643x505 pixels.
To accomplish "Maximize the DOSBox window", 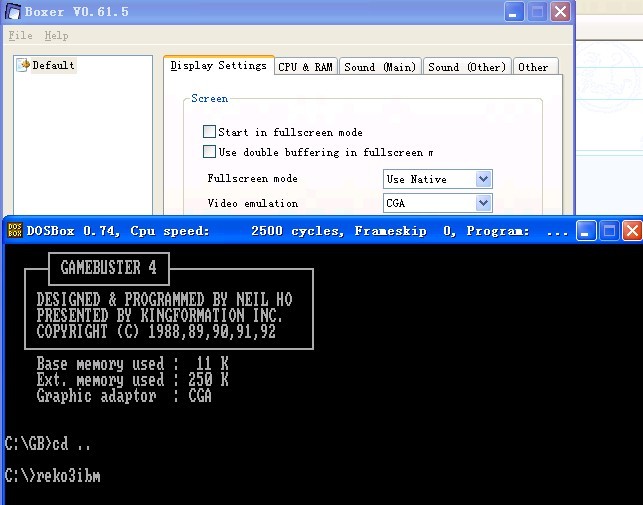I will point(608,231).
